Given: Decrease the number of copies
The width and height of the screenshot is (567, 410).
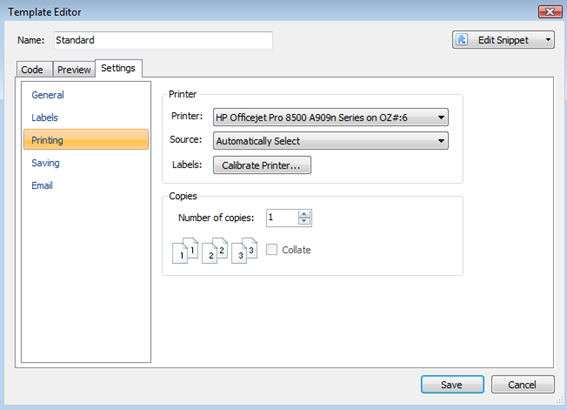Looking at the screenshot, I should (x=304, y=221).
